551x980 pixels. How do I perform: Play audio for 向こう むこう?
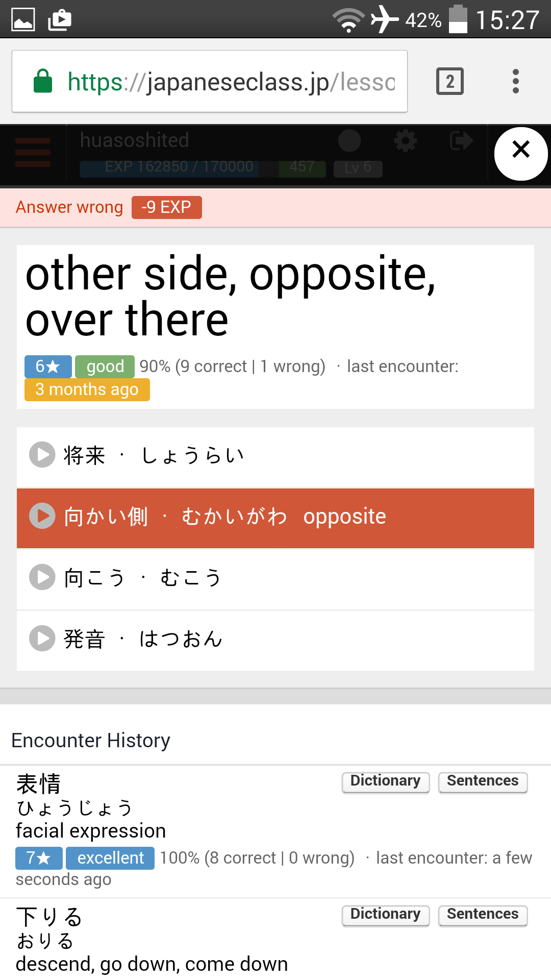42,577
